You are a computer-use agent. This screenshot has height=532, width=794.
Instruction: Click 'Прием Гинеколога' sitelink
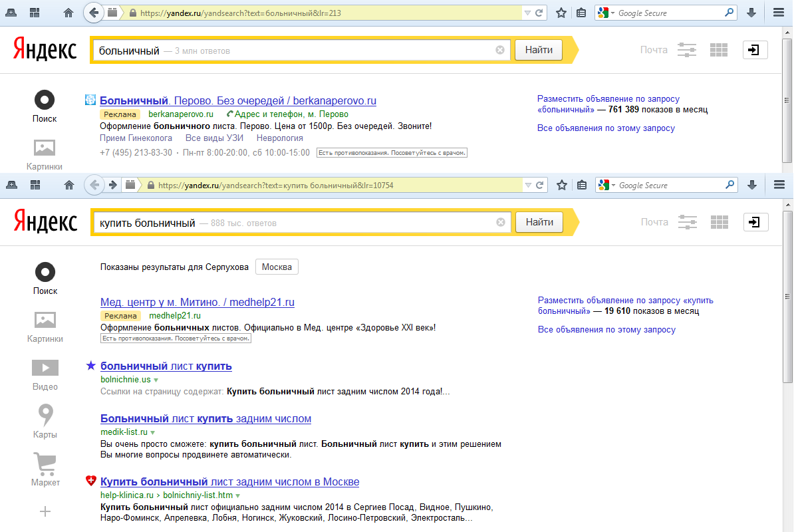click(136, 138)
